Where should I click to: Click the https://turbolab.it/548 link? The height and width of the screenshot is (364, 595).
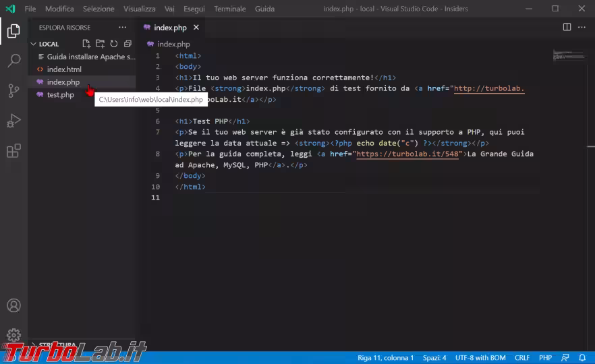tap(407, 154)
